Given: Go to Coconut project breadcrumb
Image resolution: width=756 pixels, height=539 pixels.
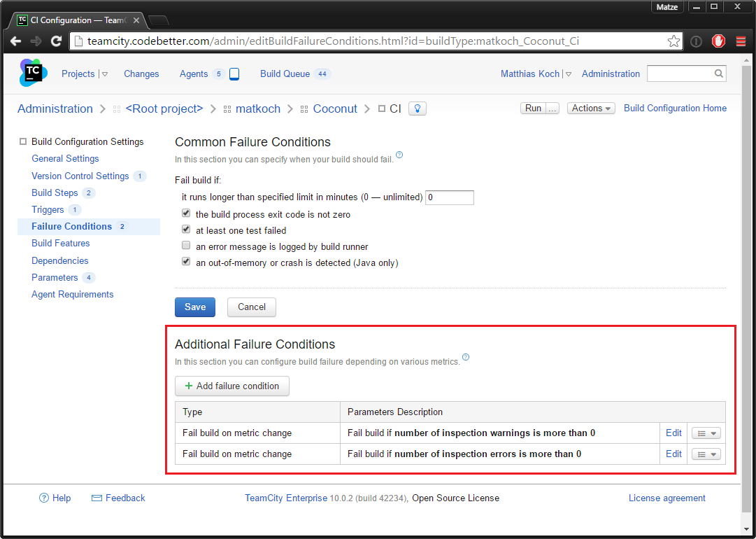Looking at the screenshot, I should pos(335,108).
